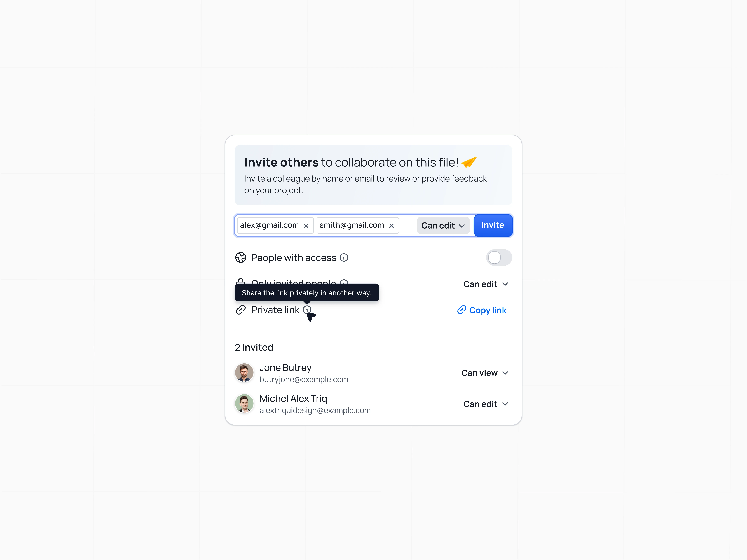The width and height of the screenshot is (747, 560).
Task: Click the globe icon beside People with access
Action: (x=240, y=258)
